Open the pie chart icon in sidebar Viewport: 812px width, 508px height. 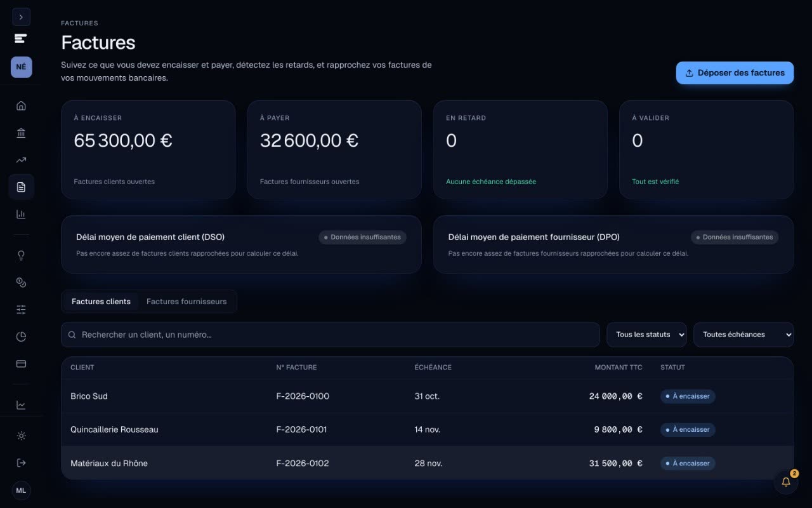tap(21, 337)
